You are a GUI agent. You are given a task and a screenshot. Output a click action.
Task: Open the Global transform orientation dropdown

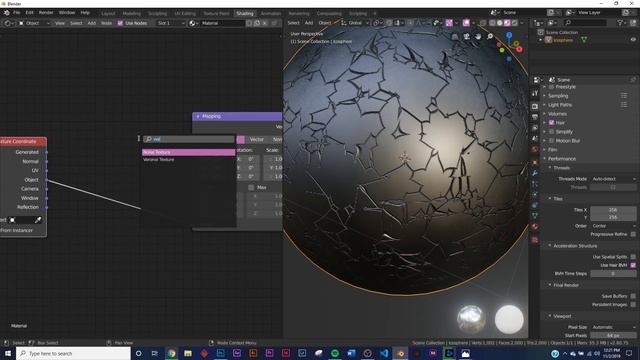pos(354,23)
